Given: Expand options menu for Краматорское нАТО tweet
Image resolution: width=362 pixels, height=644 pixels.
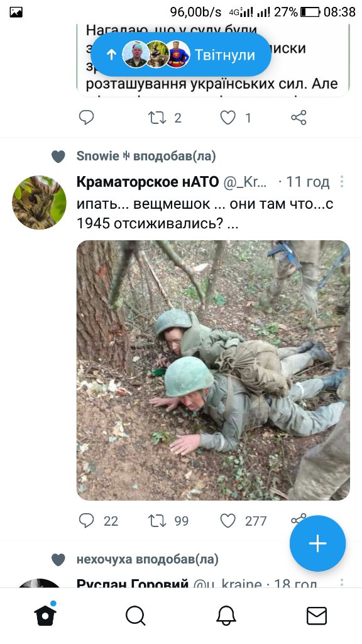Looking at the screenshot, I should tap(341, 182).
